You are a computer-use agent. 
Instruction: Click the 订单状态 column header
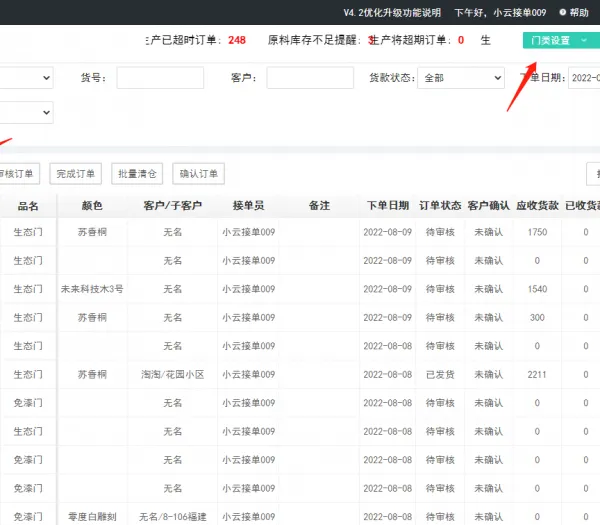[x=440, y=206]
